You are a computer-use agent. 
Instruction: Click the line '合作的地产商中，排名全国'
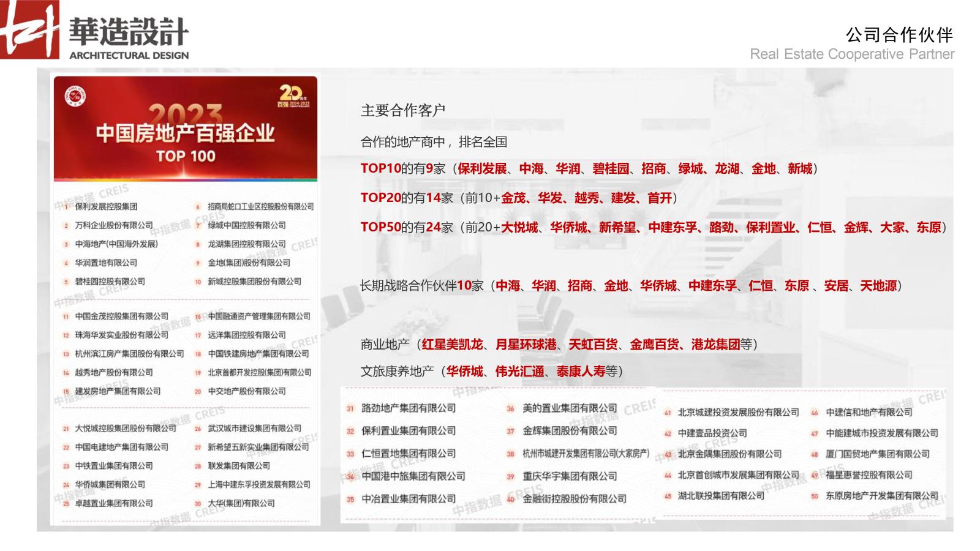tap(434, 142)
